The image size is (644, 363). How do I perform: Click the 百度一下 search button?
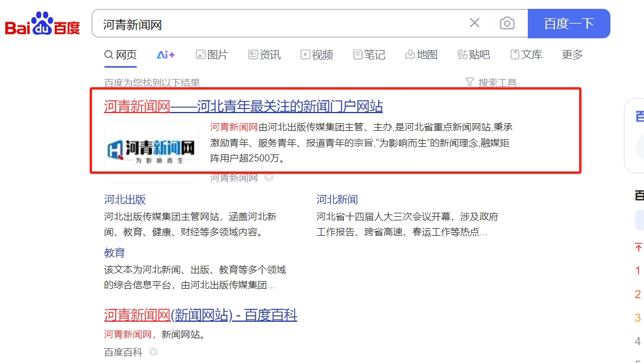coord(569,24)
